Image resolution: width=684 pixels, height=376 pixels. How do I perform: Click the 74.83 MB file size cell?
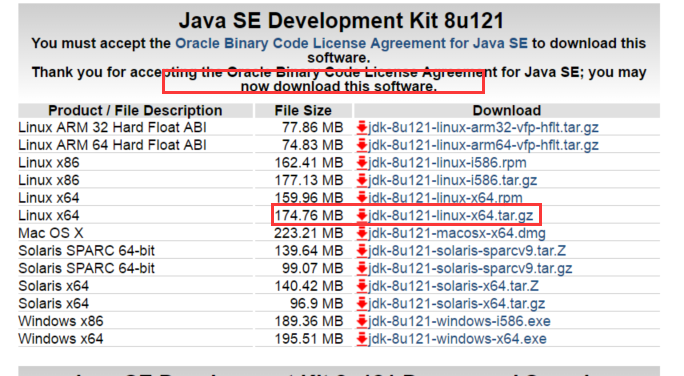pyautogui.click(x=312, y=145)
